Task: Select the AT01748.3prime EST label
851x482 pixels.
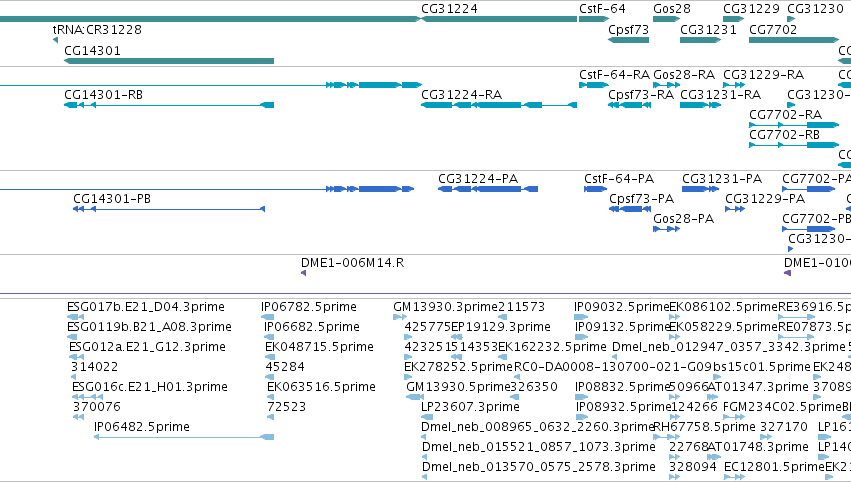Action: click(x=759, y=447)
